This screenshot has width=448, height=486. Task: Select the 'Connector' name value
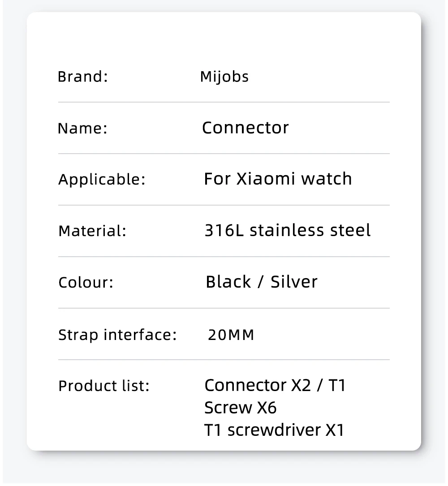tap(245, 128)
